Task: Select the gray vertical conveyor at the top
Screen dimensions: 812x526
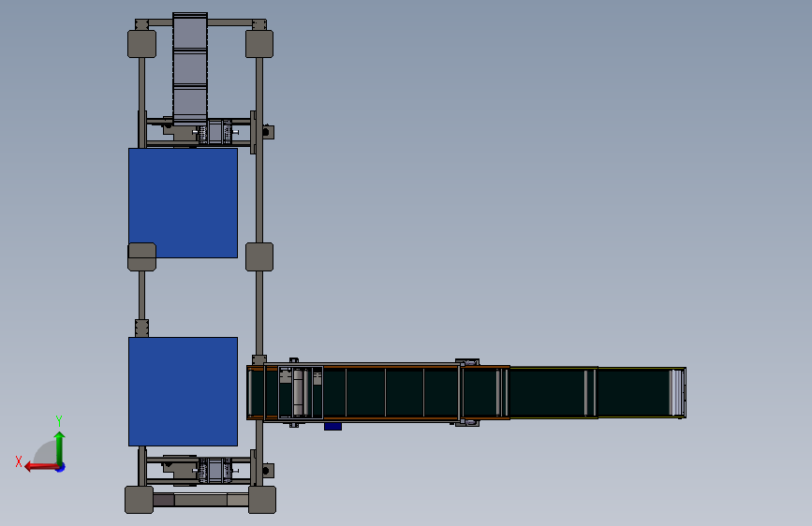Action: click(x=190, y=69)
